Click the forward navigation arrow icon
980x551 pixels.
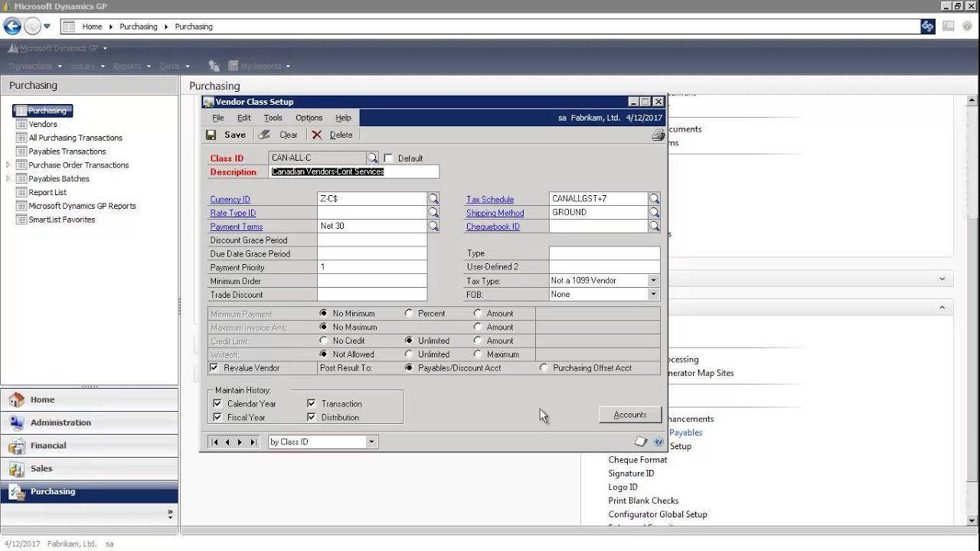click(x=32, y=26)
